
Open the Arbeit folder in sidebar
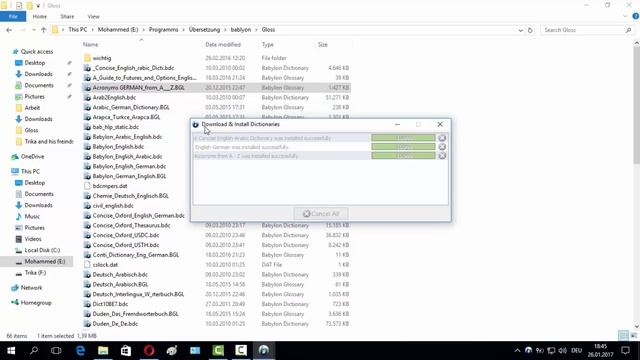point(32,108)
